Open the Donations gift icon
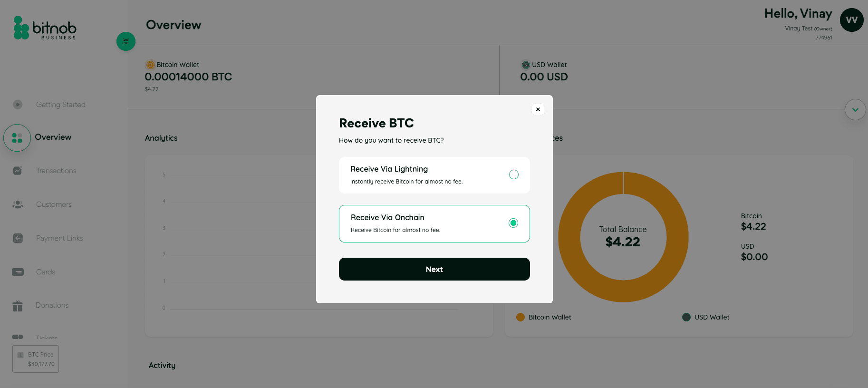Image resolution: width=868 pixels, height=388 pixels. tap(17, 305)
